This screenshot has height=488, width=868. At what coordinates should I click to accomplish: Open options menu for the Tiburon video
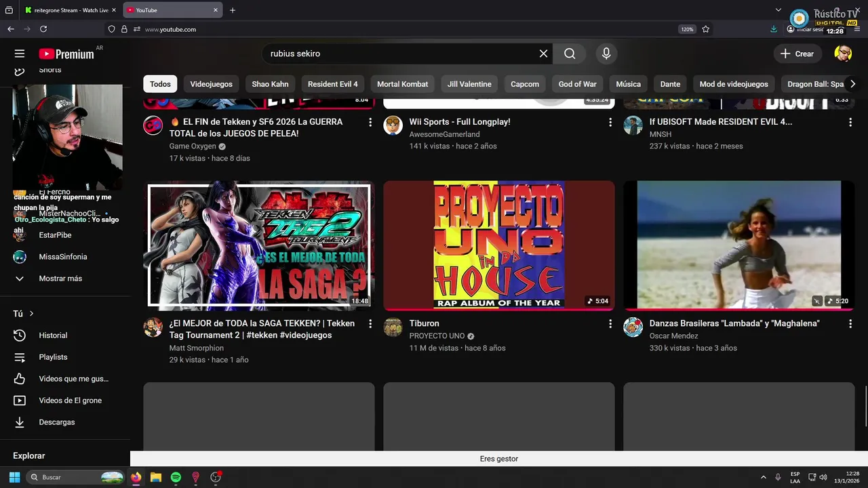tap(610, 324)
